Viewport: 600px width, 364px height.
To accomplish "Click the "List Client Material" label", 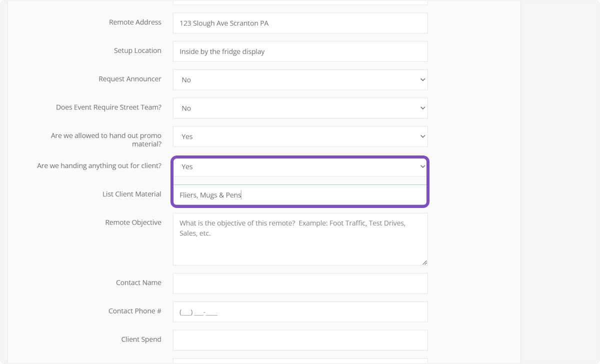I will click(x=131, y=194).
